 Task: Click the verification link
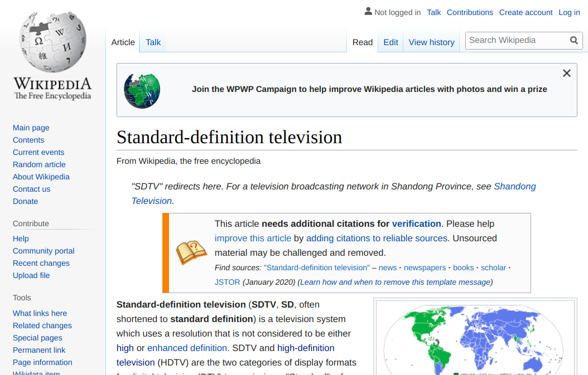point(416,223)
